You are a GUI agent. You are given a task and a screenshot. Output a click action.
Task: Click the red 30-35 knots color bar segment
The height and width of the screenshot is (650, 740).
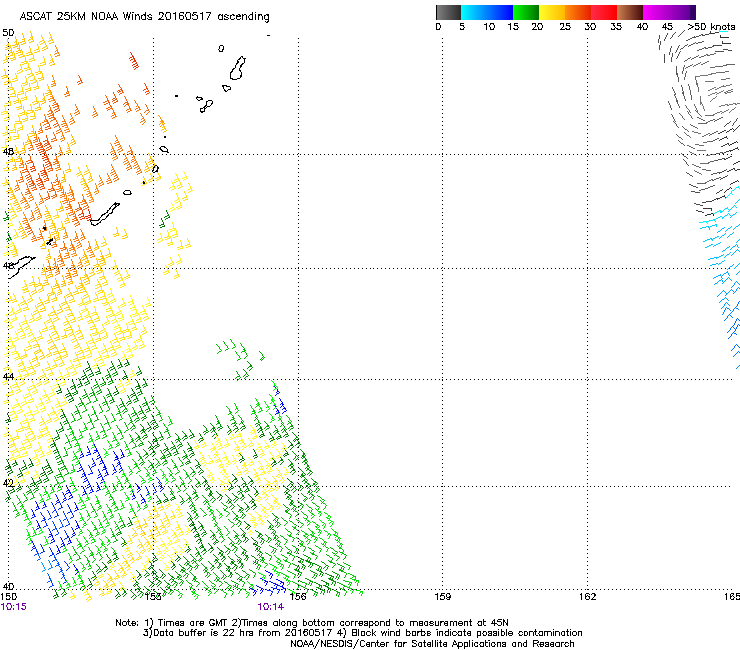pos(604,12)
